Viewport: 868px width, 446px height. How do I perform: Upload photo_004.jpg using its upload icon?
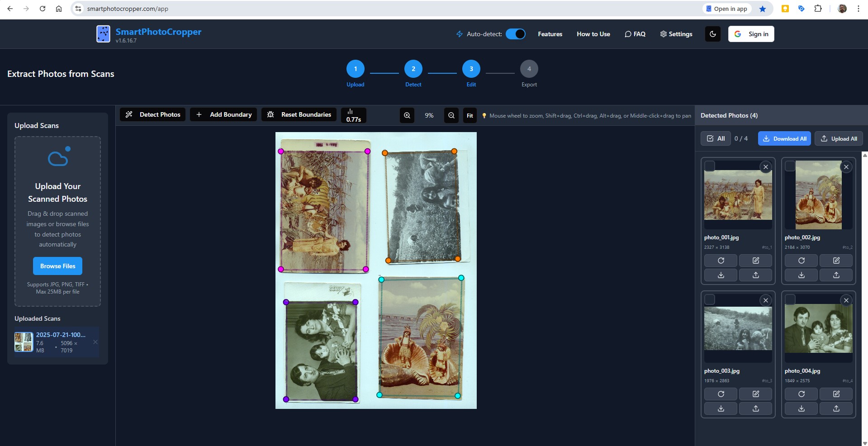(x=835, y=408)
